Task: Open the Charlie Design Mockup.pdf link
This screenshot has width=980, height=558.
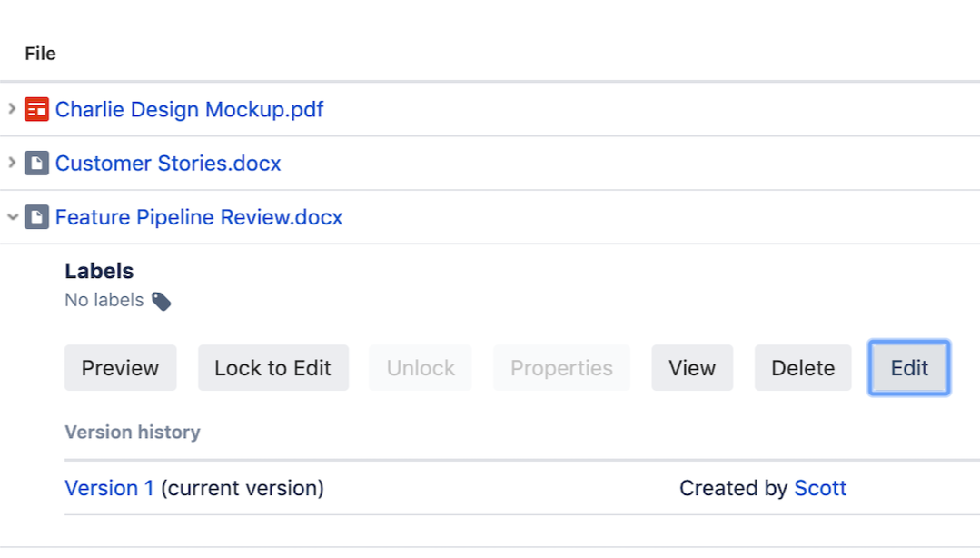Action: [189, 110]
